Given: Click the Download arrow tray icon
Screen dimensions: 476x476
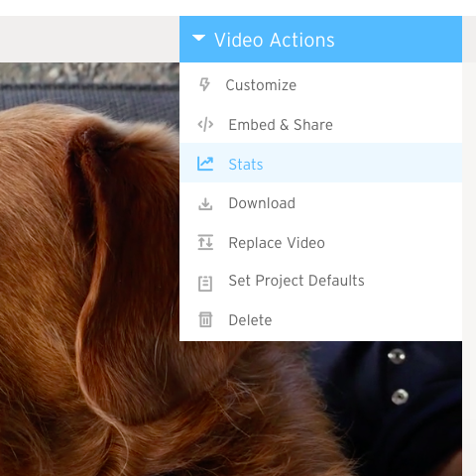Looking at the screenshot, I should [x=205, y=203].
